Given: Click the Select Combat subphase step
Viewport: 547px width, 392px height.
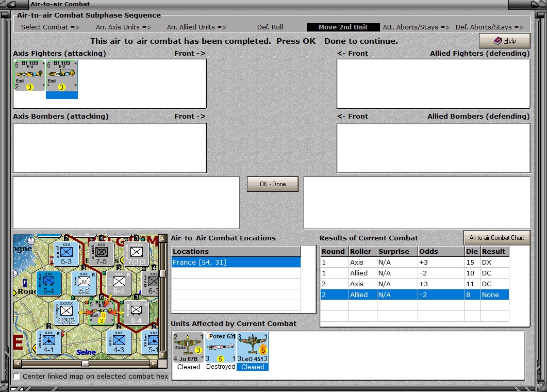Looking at the screenshot, I should click(50, 27).
